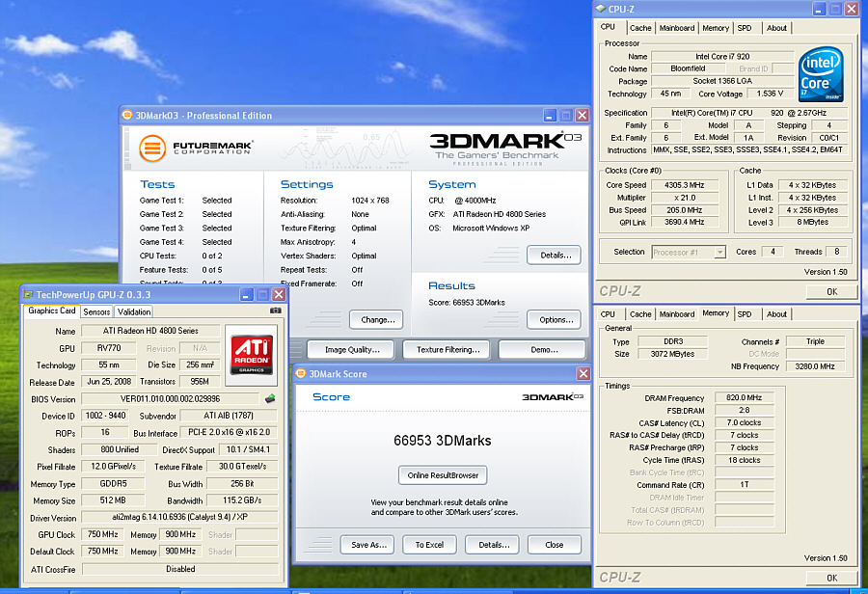Click the Level 3 cache 8 MBytes value
Image resolution: width=868 pixels, height=594 pixels.
[813, 222]
